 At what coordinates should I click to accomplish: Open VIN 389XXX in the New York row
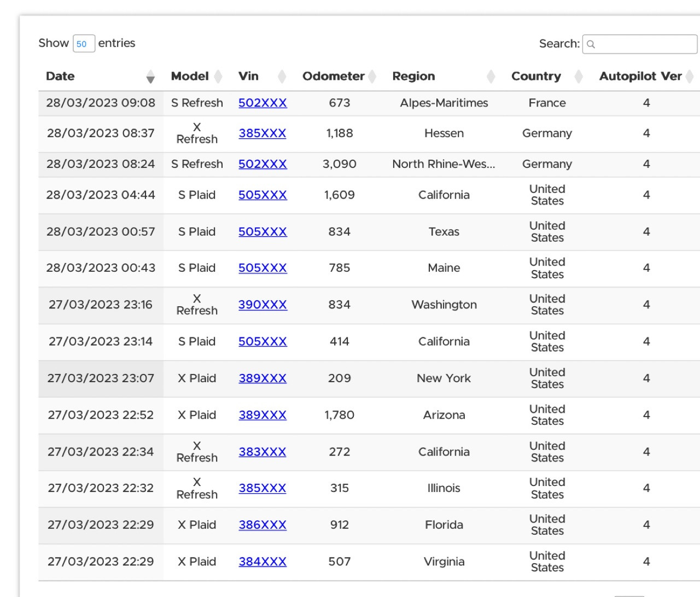point(262,378)
